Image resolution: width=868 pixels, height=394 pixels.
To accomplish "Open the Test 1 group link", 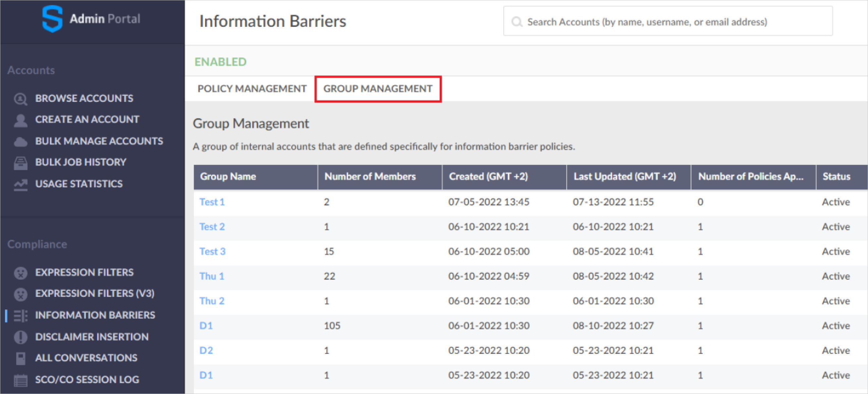I will pyautogui.click(x=212, y=202).
